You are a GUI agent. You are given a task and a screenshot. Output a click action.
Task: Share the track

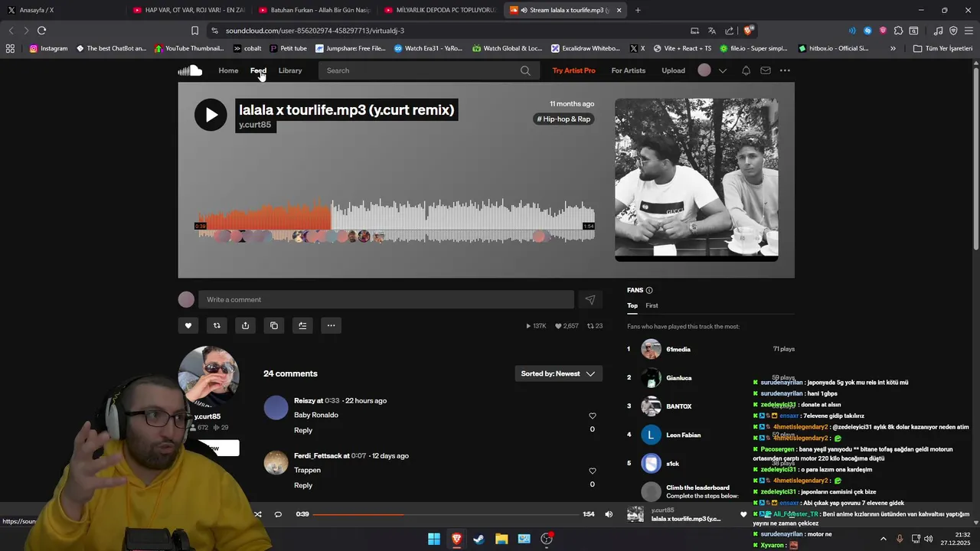[245, 325]
